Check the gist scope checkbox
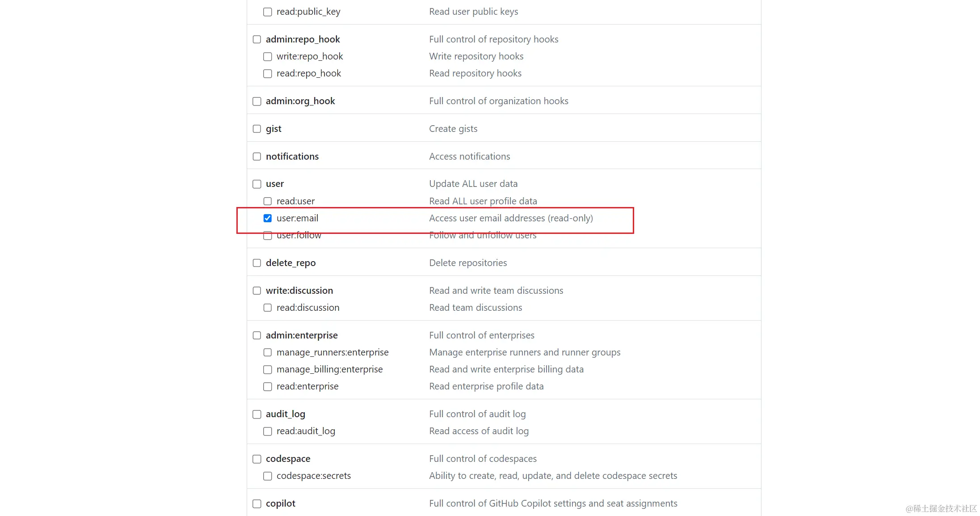Viewport: 980px width, 516px height. pyautogui.click(x=257, y=129)
